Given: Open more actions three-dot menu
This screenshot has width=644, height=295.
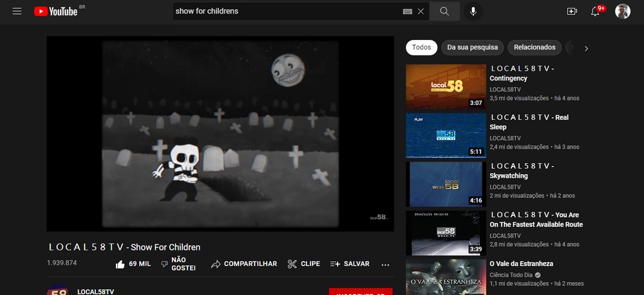Looking at the screenshot, I should point(385,265).
